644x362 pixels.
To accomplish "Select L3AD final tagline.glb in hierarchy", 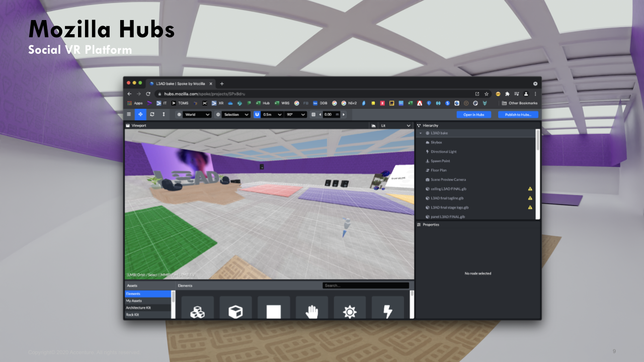I will pos(476,198).
